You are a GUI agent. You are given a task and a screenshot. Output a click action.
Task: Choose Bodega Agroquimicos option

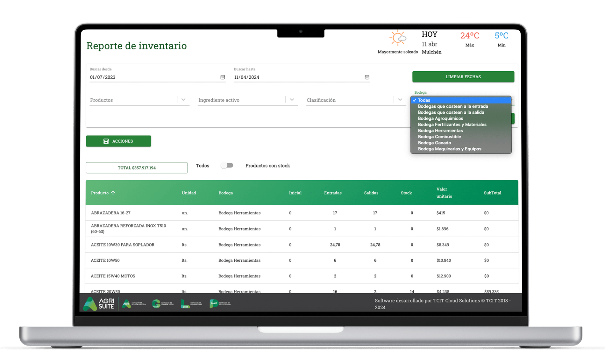point(461,118)
